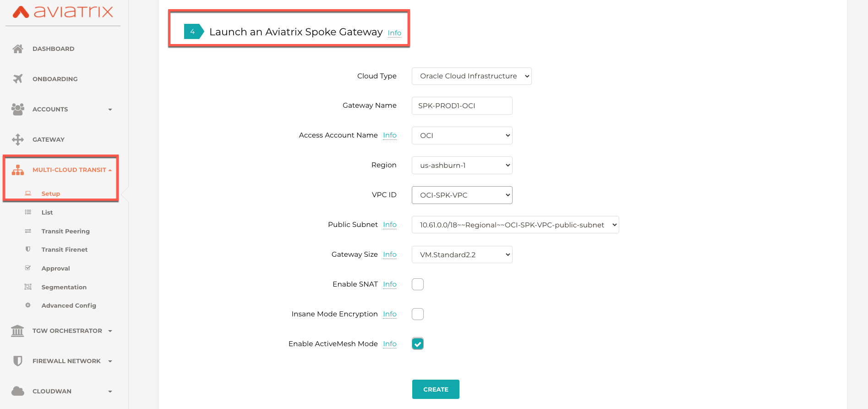The image size is (868, 409).
Task: Expand the Gateway Size dropdown
Action: tap(462, 255)
